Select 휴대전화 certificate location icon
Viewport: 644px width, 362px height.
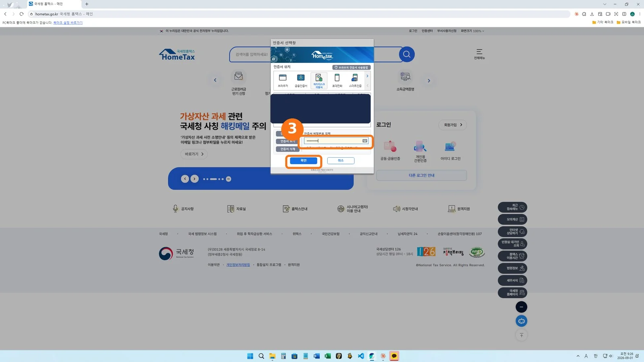[337, 80]
